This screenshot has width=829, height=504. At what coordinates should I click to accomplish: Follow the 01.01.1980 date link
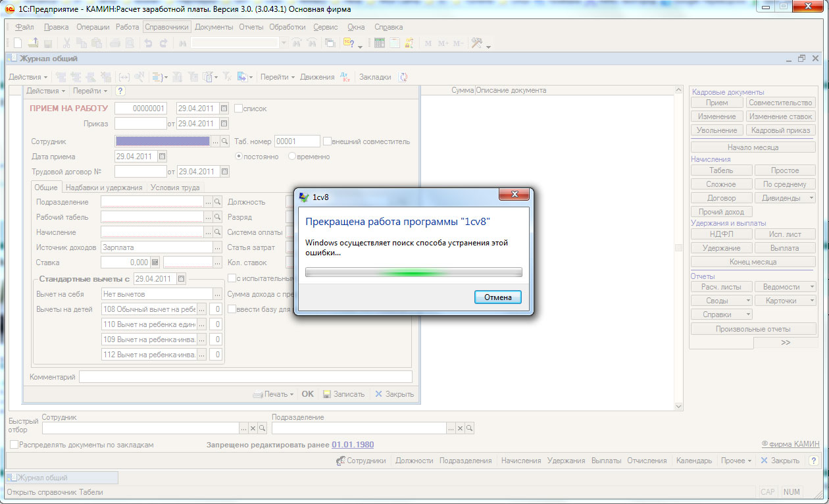353,445
